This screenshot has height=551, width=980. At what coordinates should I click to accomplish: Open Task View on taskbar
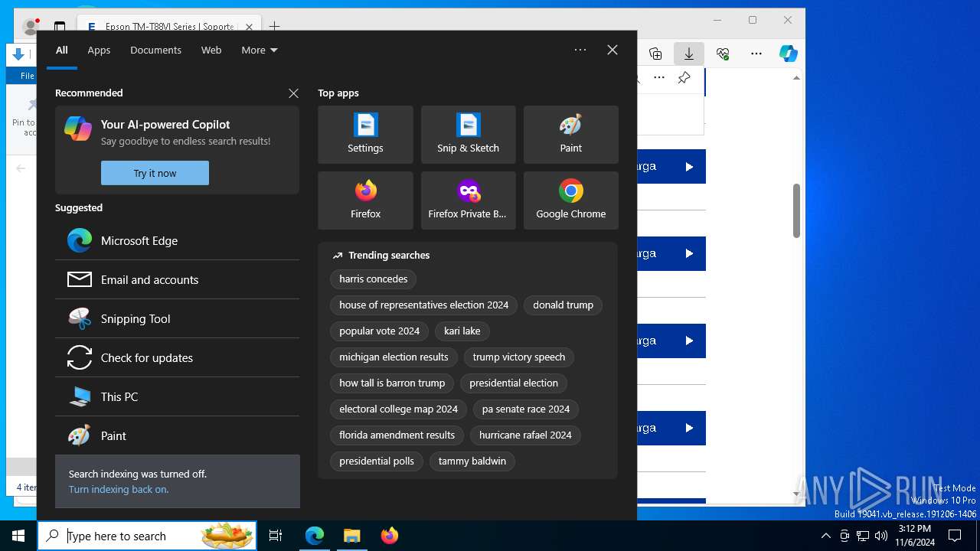[276, 536]
